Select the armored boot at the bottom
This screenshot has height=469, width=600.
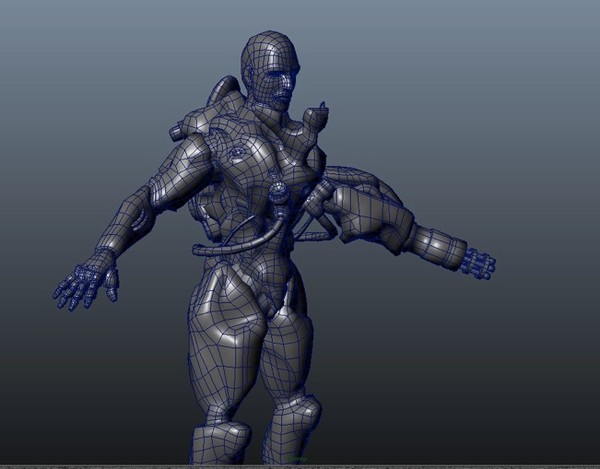click(220, 444)
